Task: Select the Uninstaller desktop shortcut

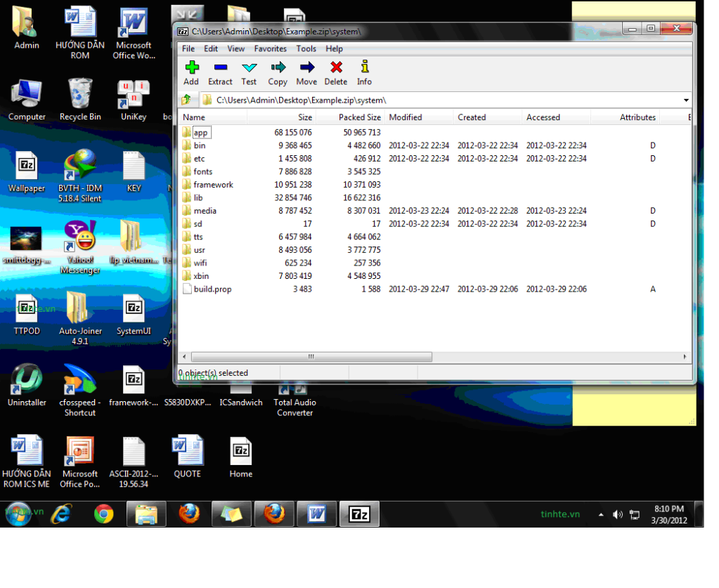Action: (x=27, y=386)
